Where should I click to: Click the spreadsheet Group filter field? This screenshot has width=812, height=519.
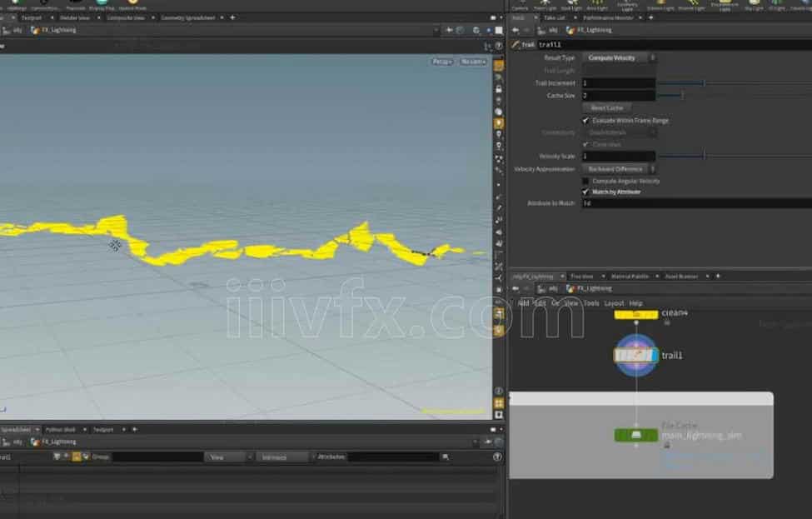(157, 457)
